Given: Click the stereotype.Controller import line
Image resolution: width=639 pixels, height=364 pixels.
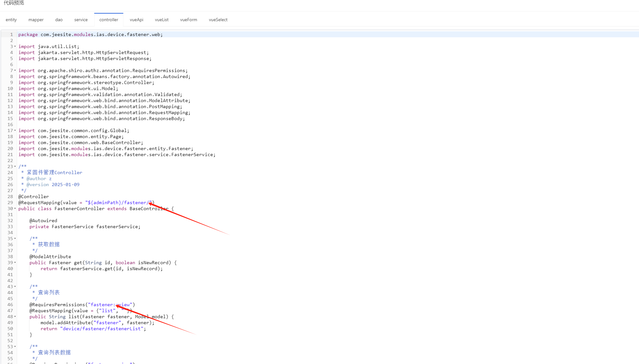Looking at the screenshot, I should (x=86, y=82).
